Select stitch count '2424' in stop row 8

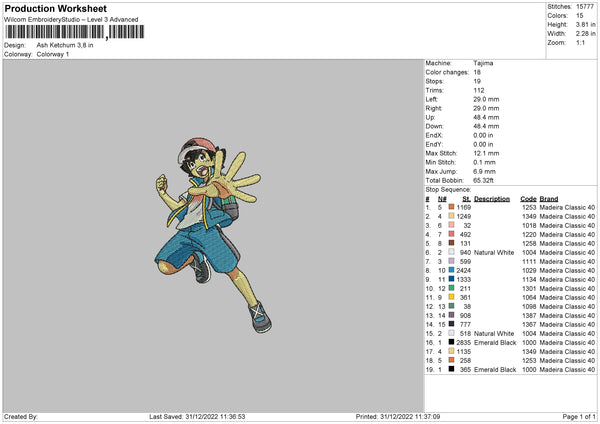(463, 270)
